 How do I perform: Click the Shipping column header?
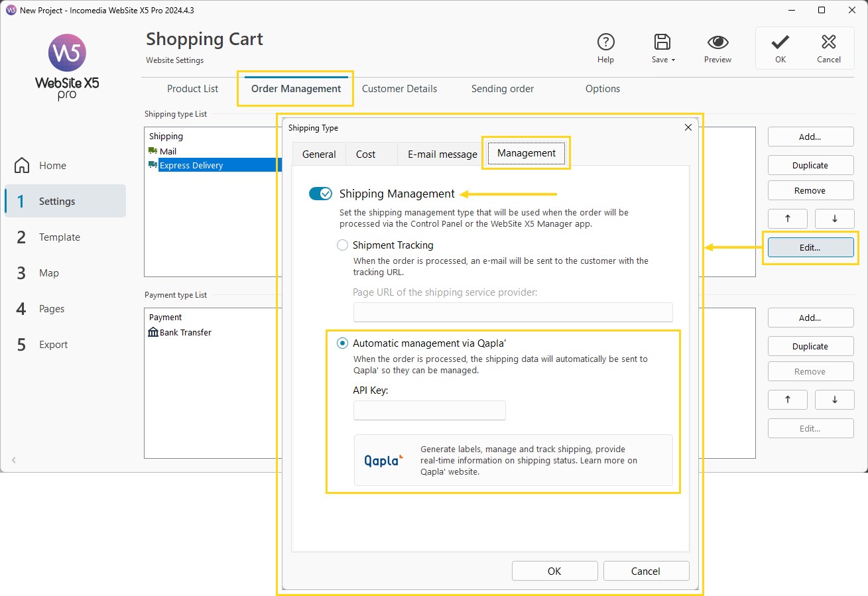[166, 136]
